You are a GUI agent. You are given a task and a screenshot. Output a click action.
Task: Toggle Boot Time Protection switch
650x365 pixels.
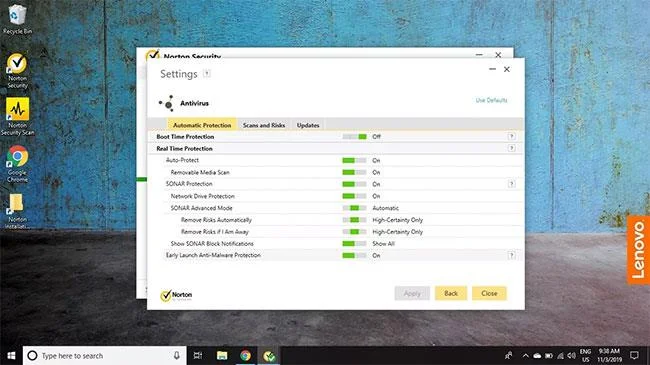[x=354, y=136]
